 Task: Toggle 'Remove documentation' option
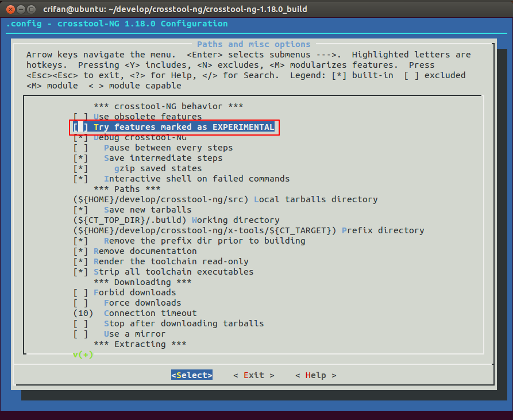135,251
